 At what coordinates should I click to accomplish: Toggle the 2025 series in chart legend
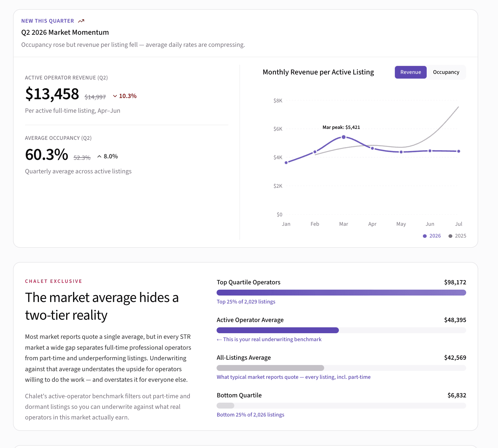(x=457, y=236)
